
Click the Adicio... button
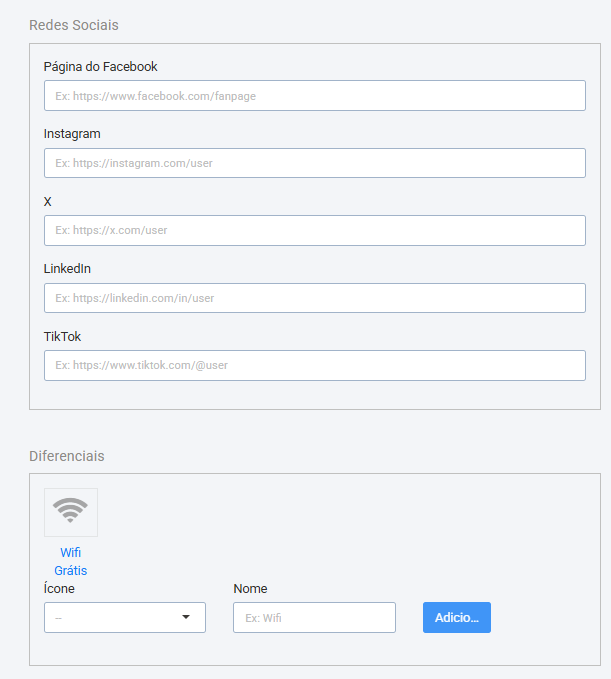coord(457,617)
